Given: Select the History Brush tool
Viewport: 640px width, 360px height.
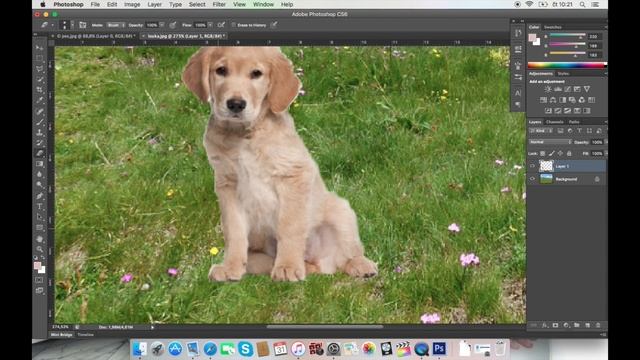Looking at the screenshot, I should [40, 143].
